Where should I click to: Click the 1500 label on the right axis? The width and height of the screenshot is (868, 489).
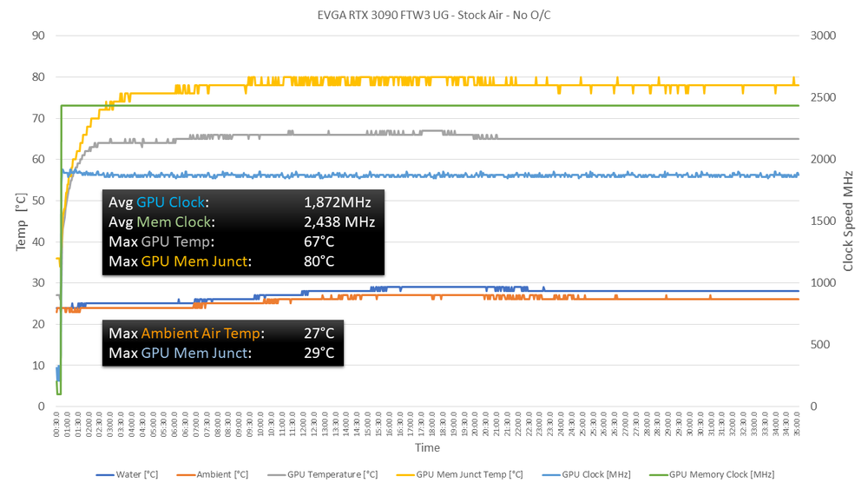pyautogui.click(x=821, y=221)
